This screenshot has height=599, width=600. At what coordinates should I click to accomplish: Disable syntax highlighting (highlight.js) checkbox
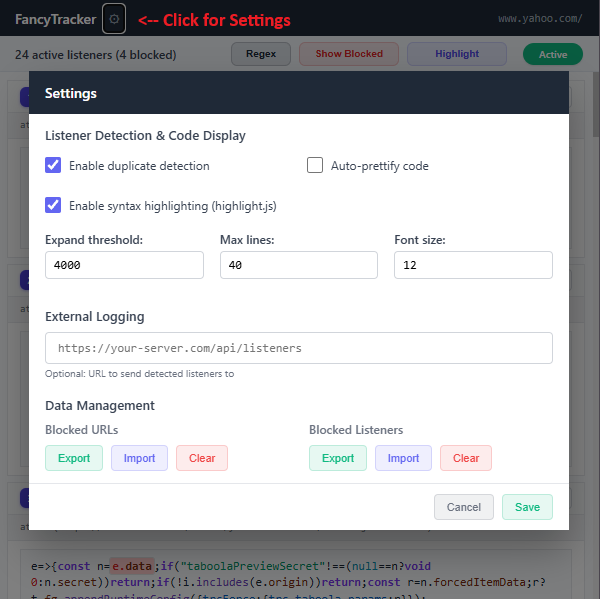point(53,205)
